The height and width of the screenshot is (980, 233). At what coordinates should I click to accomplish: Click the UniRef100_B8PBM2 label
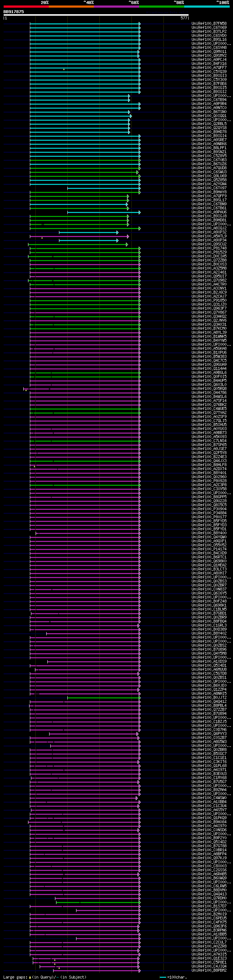pos(209,971)
